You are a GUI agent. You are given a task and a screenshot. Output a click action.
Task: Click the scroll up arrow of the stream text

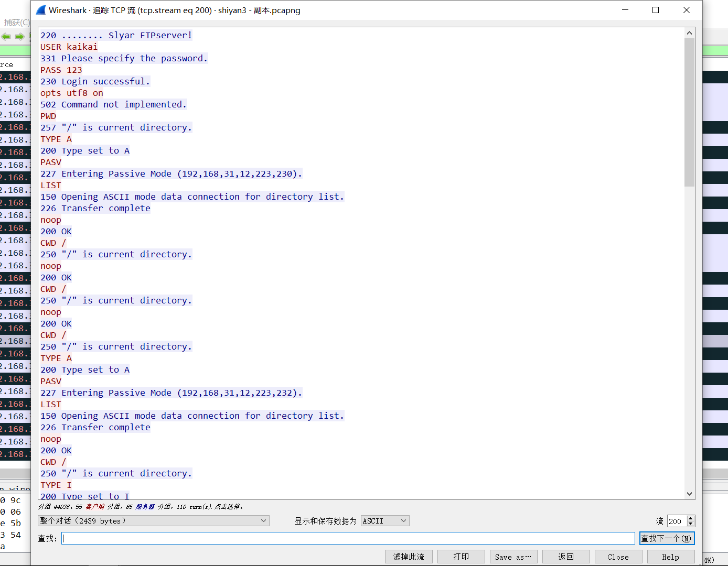(689, 33)
